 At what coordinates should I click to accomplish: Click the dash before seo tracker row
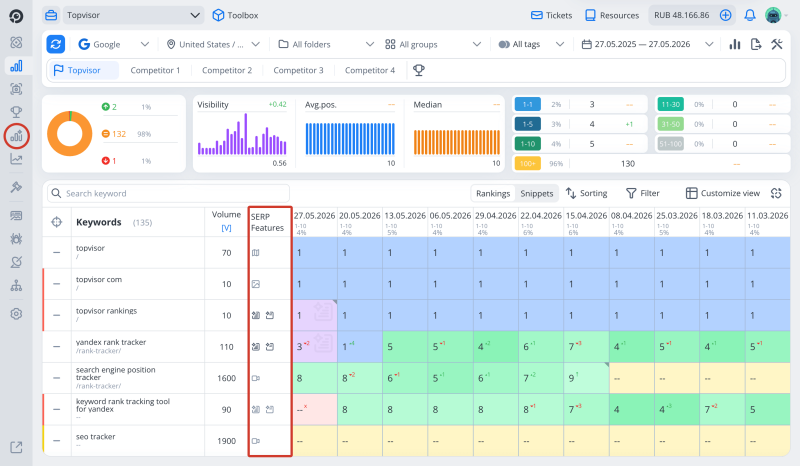click(57, 441)
